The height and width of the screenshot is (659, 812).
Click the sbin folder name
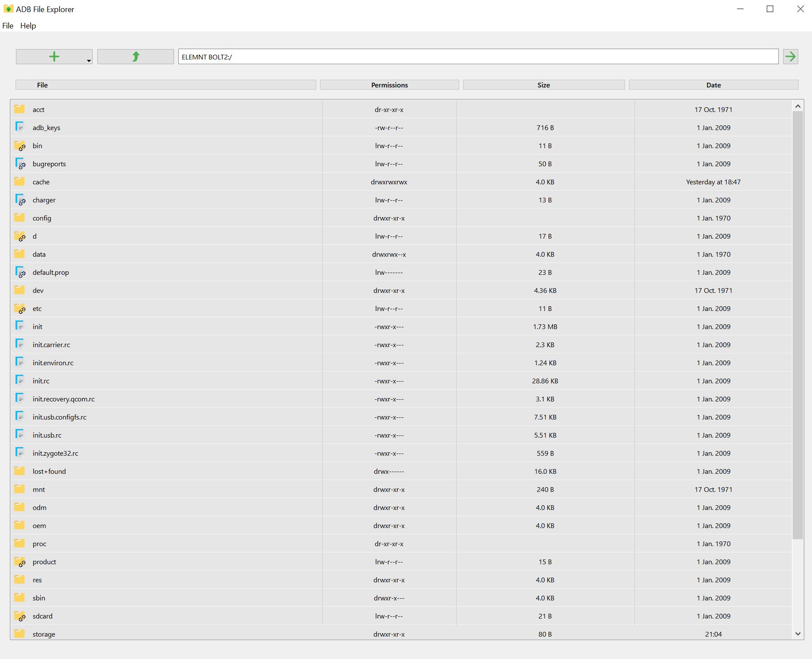click(x=39, y=598)
